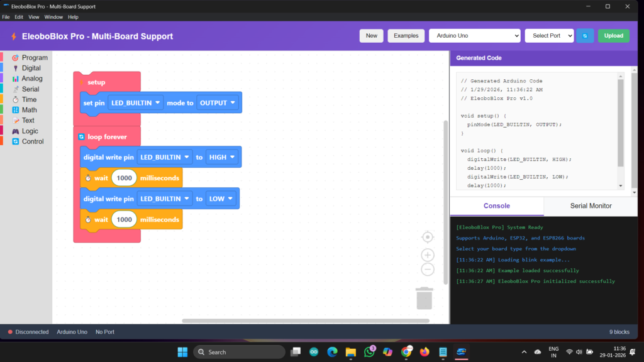
Task: Open the Control category icon
Action: coord(15,141)
